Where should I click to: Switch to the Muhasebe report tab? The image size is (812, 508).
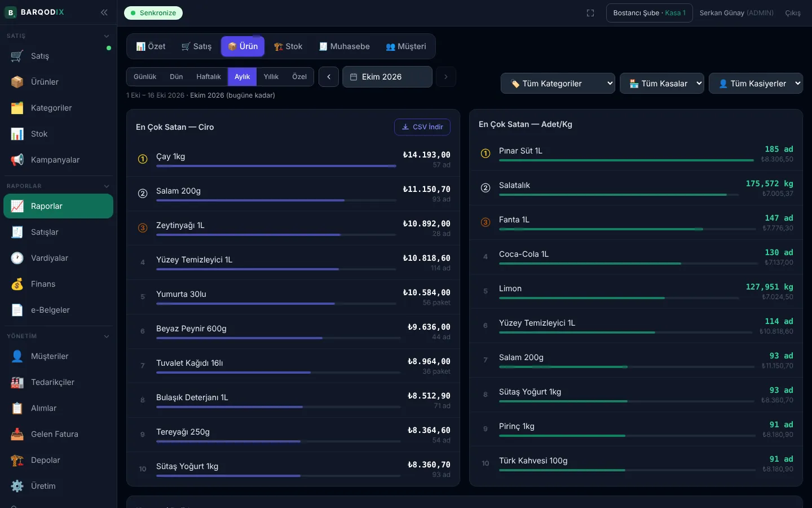[x=345, y=46]
